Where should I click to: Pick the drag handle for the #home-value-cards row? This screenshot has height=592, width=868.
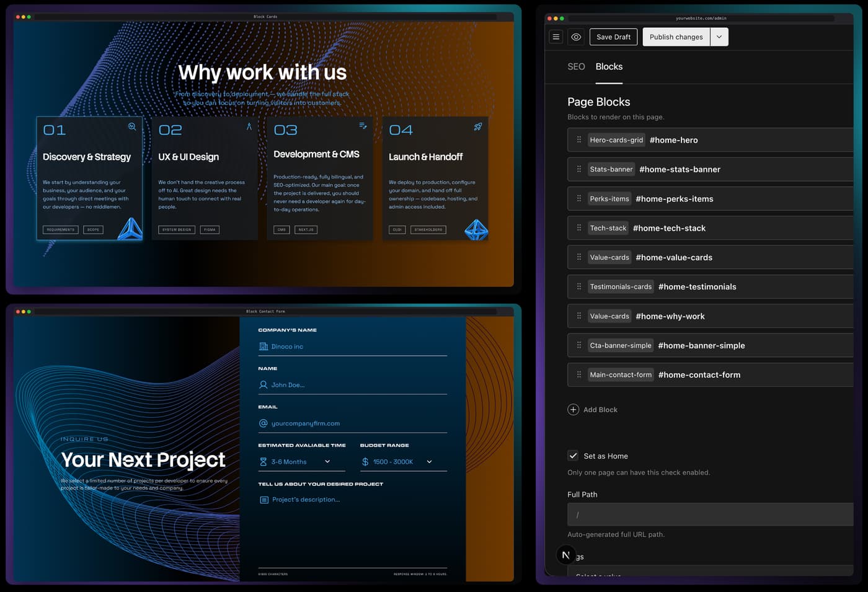coord(579,257)
